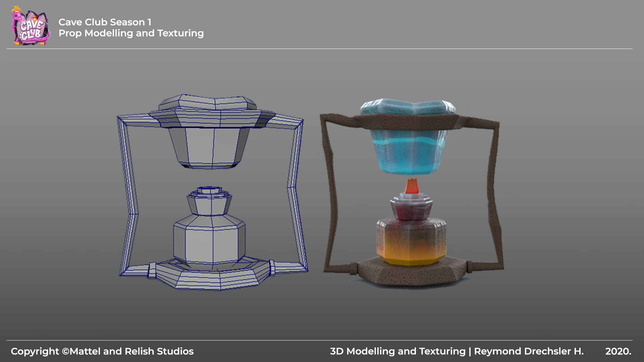Click the Prop Modelling and Texturing subtitle
The width and height of the screenshot is (644, 362).
(x=131, y=33)
